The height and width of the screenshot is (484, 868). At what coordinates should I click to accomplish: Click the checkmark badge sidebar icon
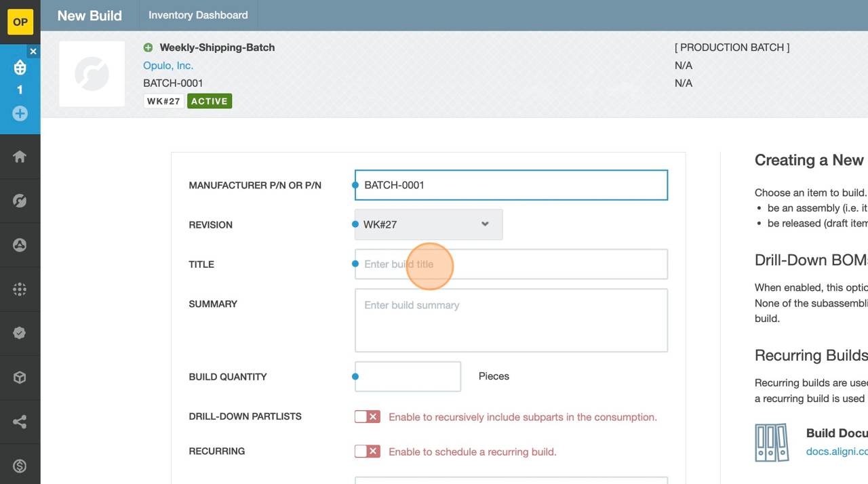click(x=20, y=334)
